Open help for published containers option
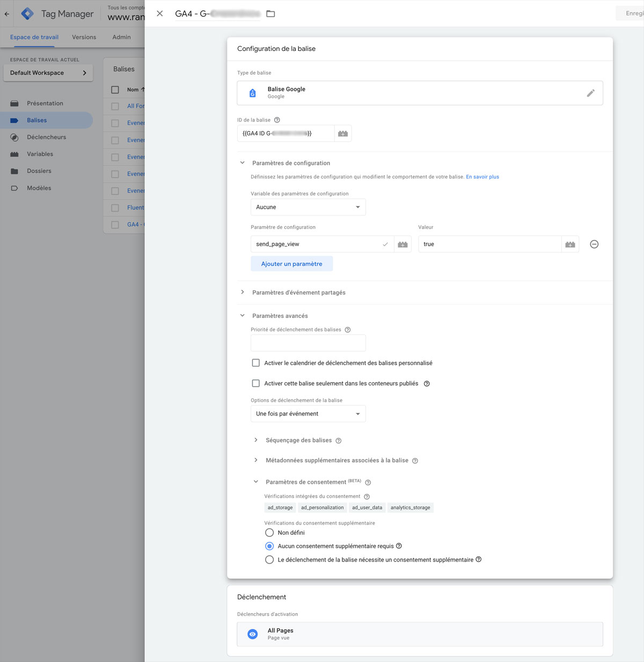Image resolution: width=644 pixels, height=662 pixels. click(427, 383)
